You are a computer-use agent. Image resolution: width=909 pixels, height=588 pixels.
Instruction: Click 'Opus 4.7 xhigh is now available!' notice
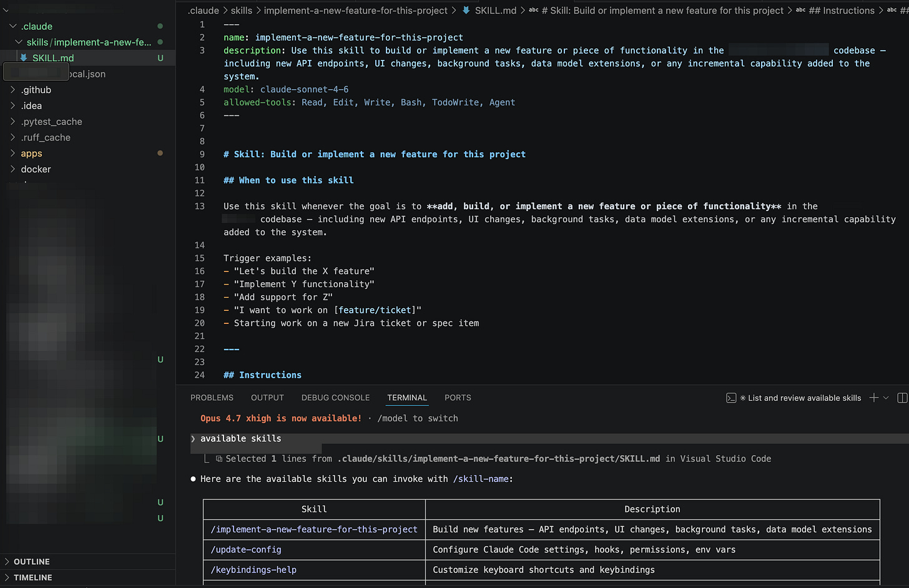(281, 418)
